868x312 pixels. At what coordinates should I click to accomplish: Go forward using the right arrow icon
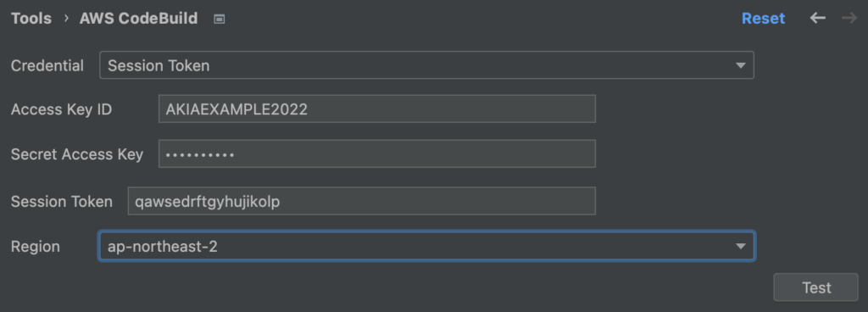pyautogui.click(x=849, y=19)
